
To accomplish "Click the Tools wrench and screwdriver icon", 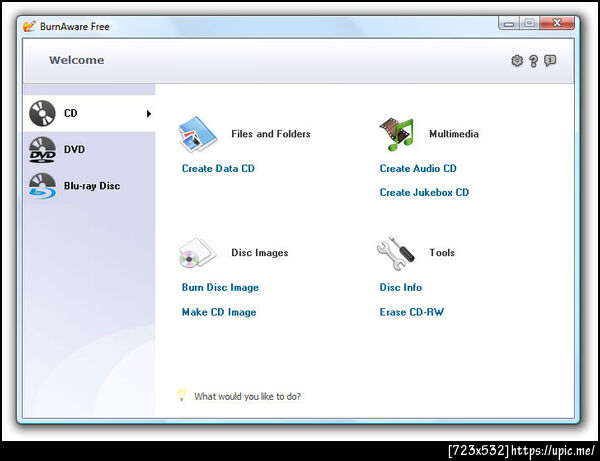I will click(396, 253).
